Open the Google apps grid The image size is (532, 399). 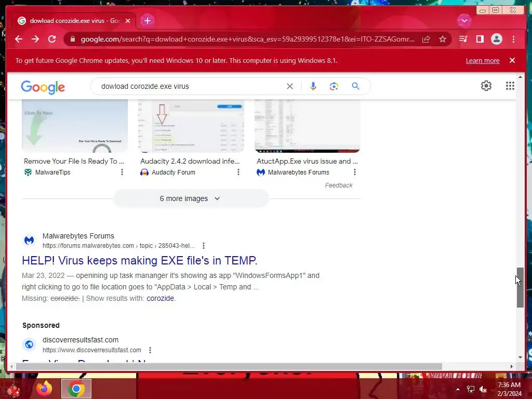tap(510, 86)
